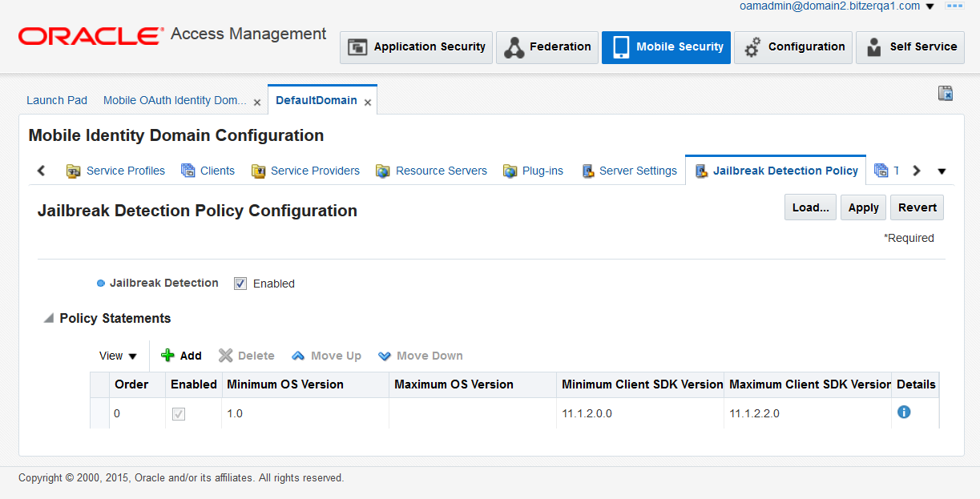Image resolution: width=980 pixels, height=499 pixels.
Task: Click the empty Maximum OS Version cell
Action: tap(473, 413)
